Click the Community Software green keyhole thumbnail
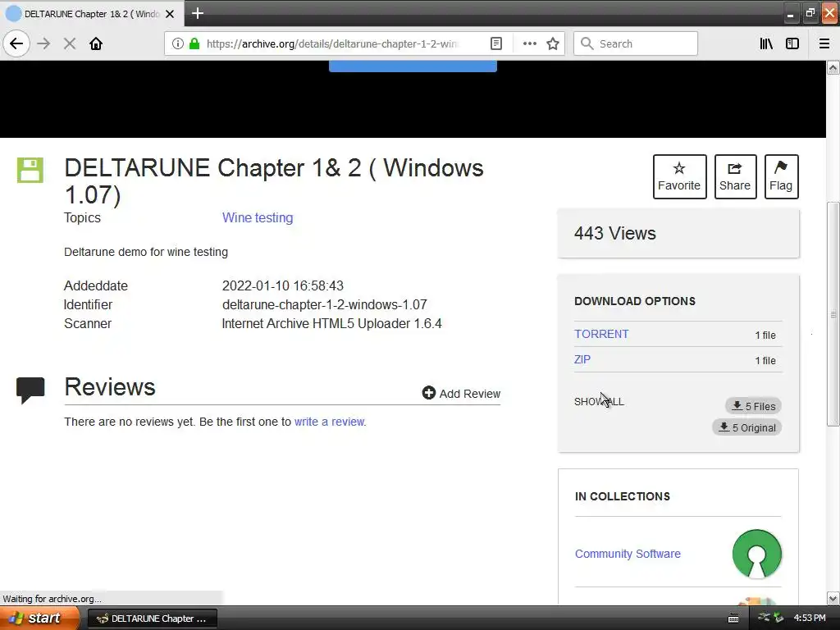The image size is (840, 630). 756,554
